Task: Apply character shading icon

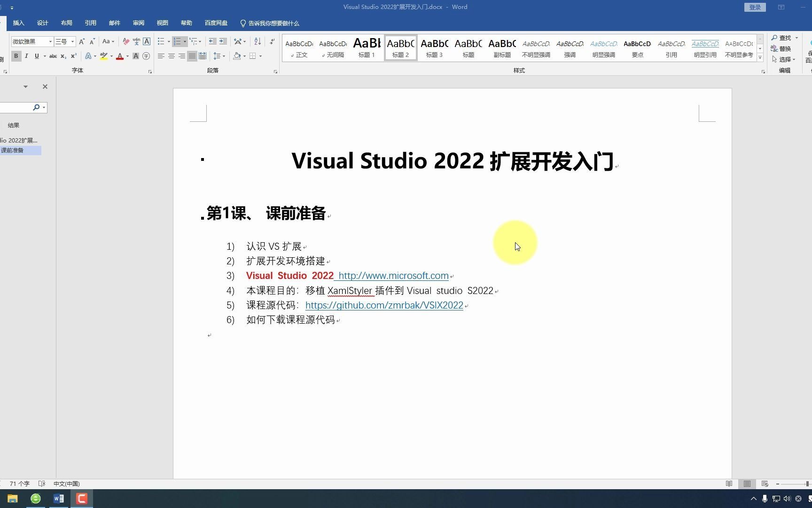Action: tap(136, 56)
